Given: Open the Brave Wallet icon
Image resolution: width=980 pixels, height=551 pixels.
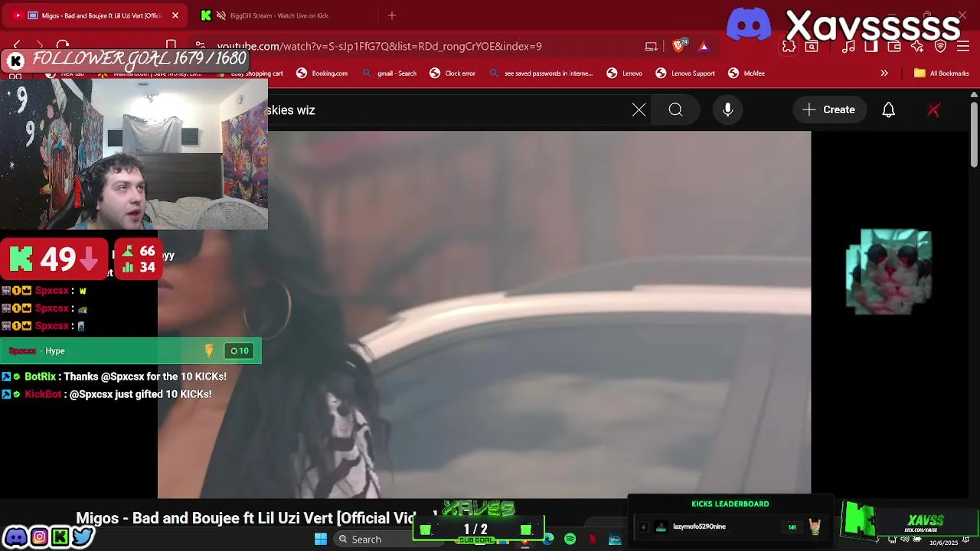Looking at the screenshot, I should click(894, 46).
